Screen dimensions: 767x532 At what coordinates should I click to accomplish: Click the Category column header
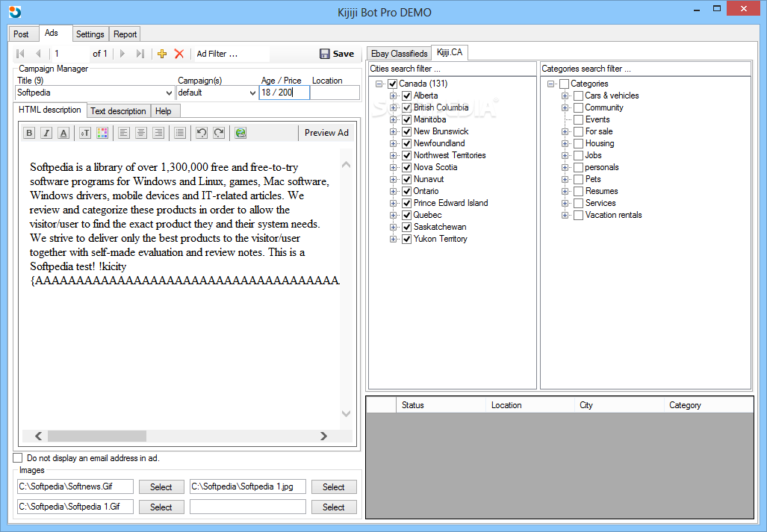coord(708,405)
